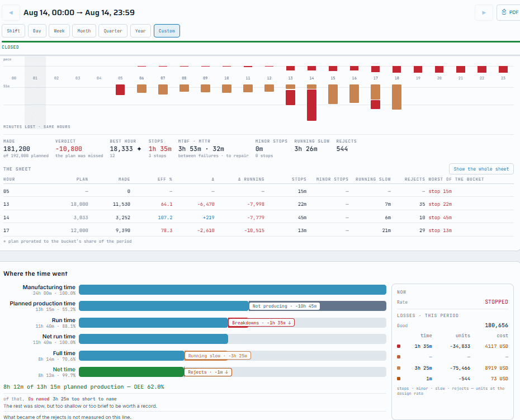Choose the Week range tab
Viewport: 520px width, 420px height.
pos(59,31)
